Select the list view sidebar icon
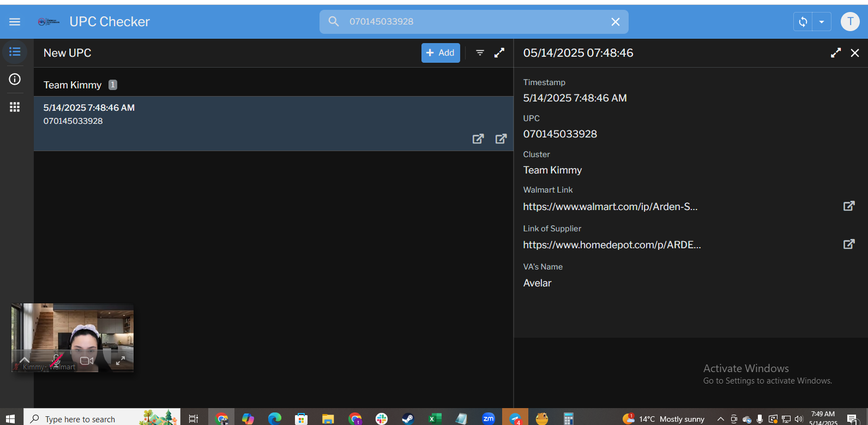The image size is (868, 425). coord(15,52)
